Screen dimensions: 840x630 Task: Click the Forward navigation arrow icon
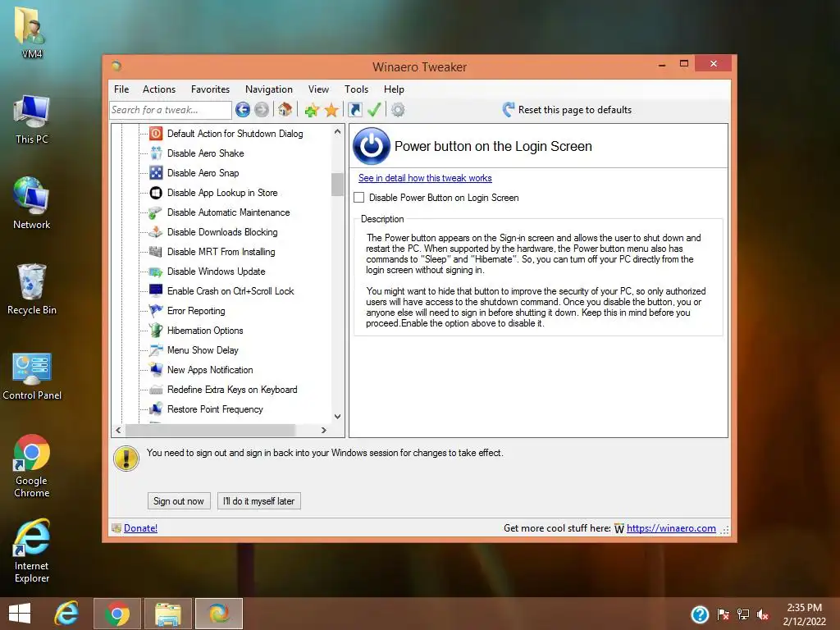(x=262, y=110)
